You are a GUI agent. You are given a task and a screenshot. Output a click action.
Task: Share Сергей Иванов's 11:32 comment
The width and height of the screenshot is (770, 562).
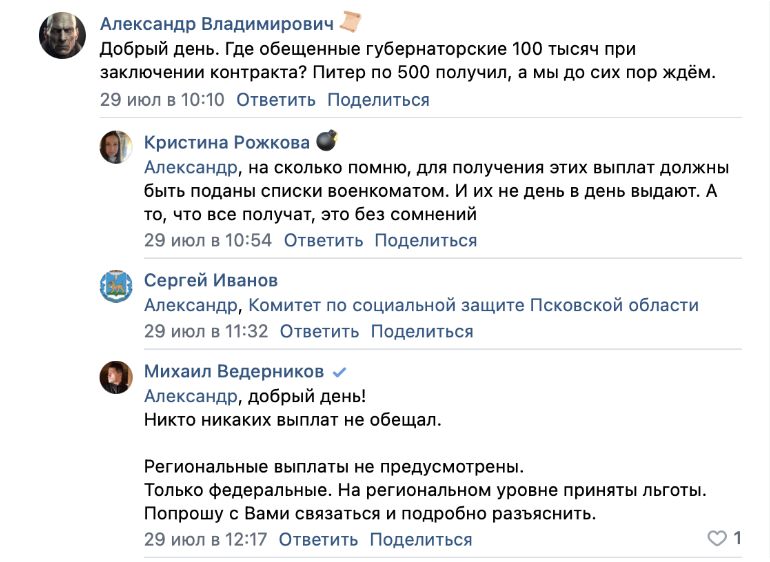pyautogui.click(x=422, y=331)
